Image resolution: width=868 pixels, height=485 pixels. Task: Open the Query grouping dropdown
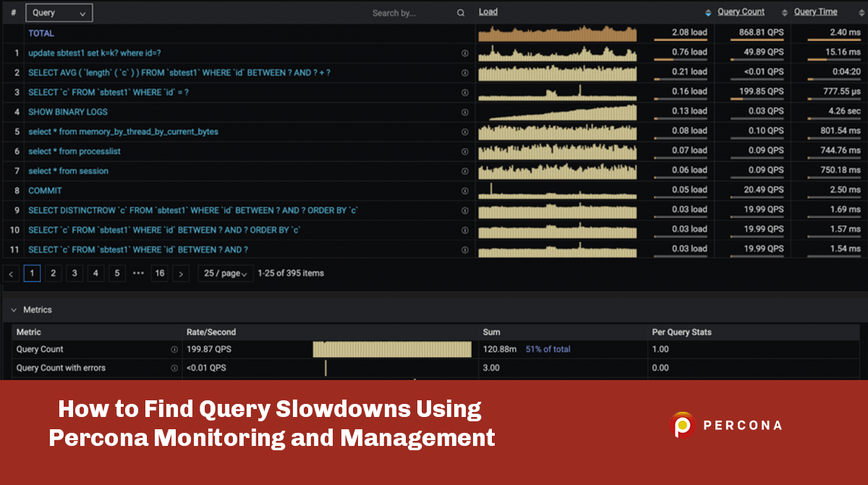(x=59, y=12)
